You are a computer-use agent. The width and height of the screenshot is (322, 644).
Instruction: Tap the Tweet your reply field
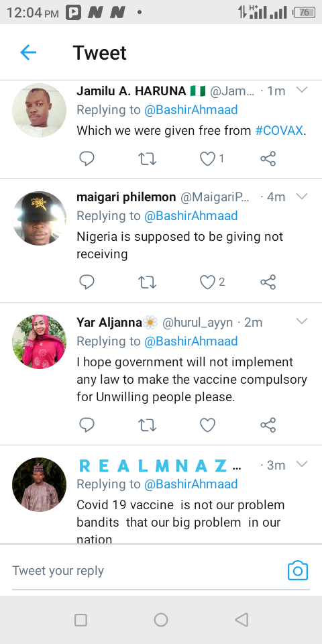click(x=148, y=570)
